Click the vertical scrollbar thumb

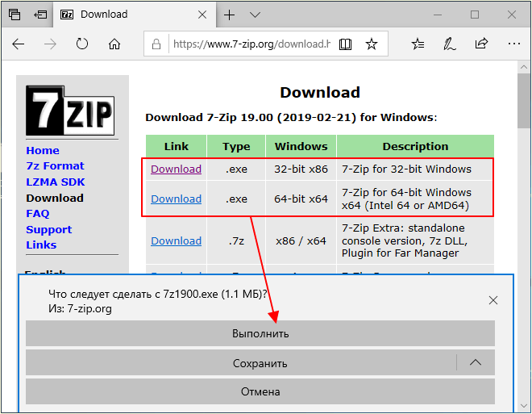coord(524,101)
